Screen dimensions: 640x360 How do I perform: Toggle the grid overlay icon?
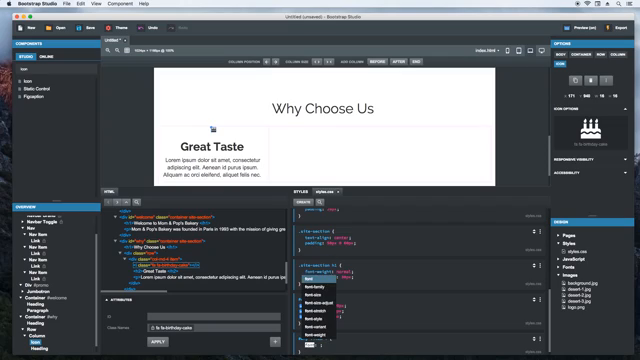127,50
